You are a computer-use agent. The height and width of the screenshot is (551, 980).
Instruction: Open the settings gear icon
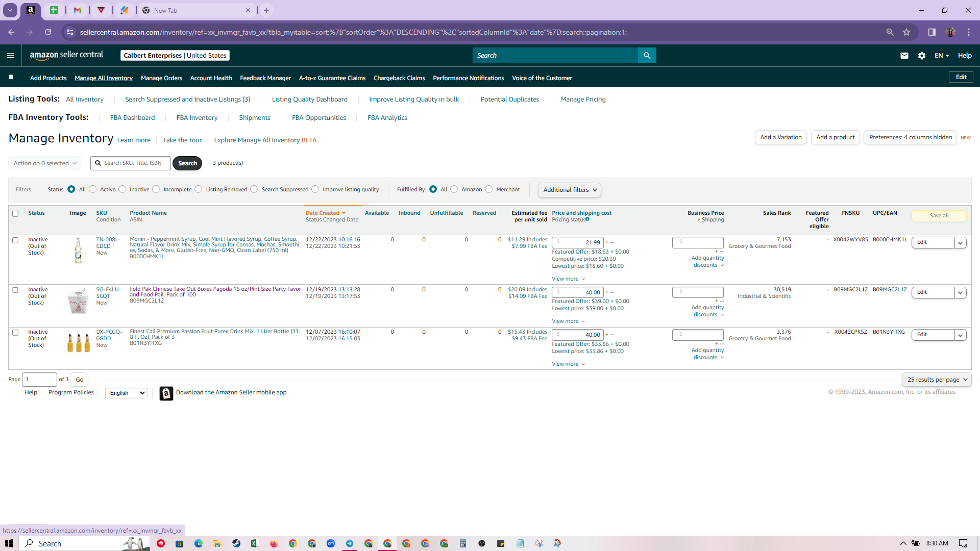pos(922,56)
